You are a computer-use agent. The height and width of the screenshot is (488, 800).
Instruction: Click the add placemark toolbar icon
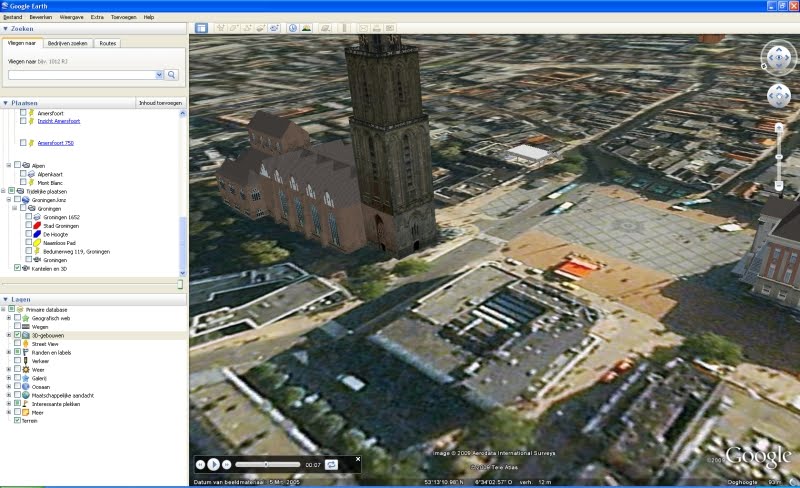(x=221, y=28)
